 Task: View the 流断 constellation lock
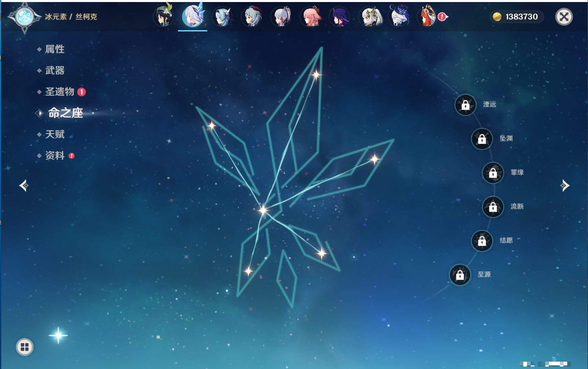click(493, 207)
